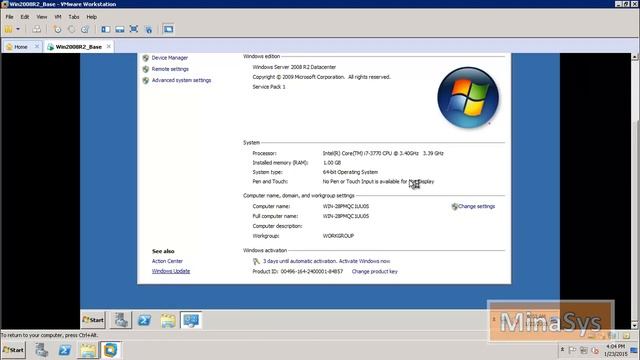
Task: Open the View menu
Action: [x=42, y=17]
